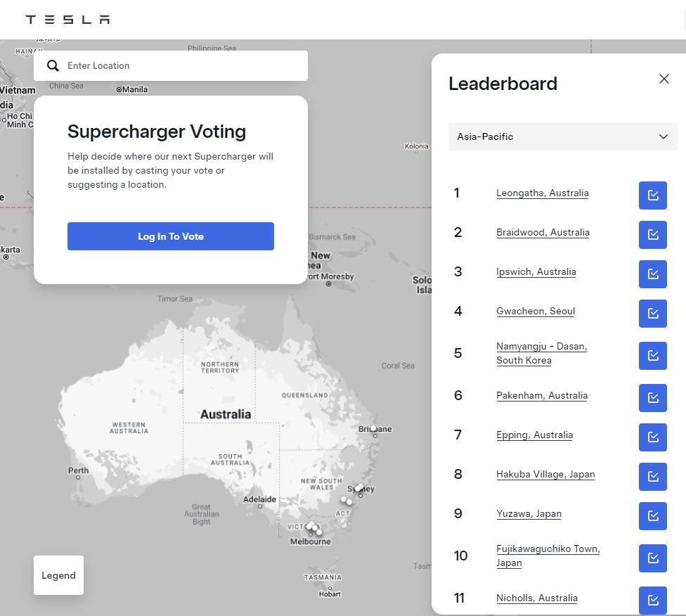Vote for Leongatha, Australia using its icon
The image size is (686, 616).
652,195
